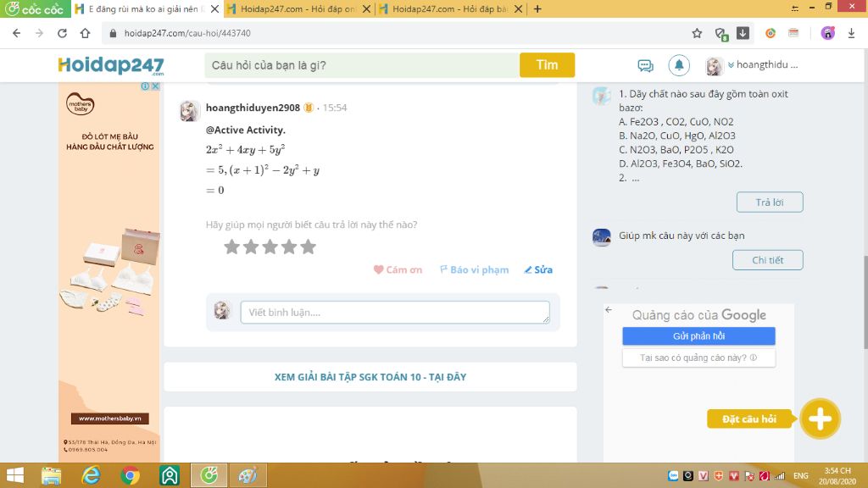868x488 pixels.
Task: Open 'XEM GIẢI BÀI TẬP SGK TOÁN 10' link
Action: pyautogui.click(x=370, y=377)
